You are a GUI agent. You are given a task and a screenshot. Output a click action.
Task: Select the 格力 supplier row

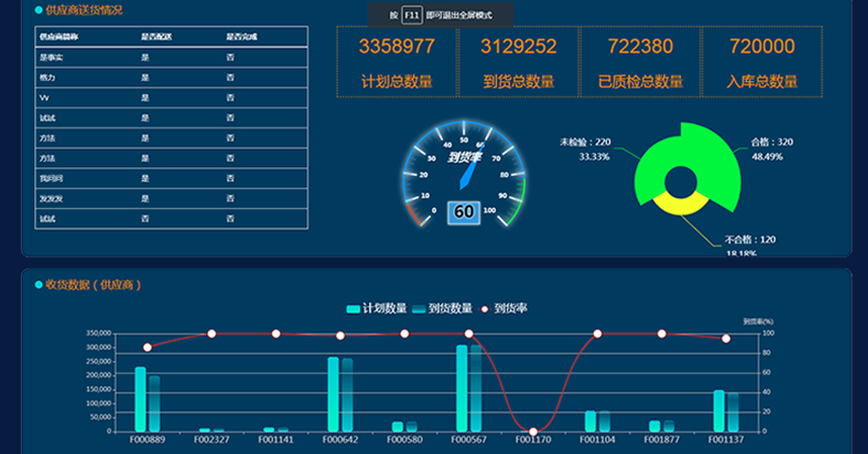tap(171, 77)
